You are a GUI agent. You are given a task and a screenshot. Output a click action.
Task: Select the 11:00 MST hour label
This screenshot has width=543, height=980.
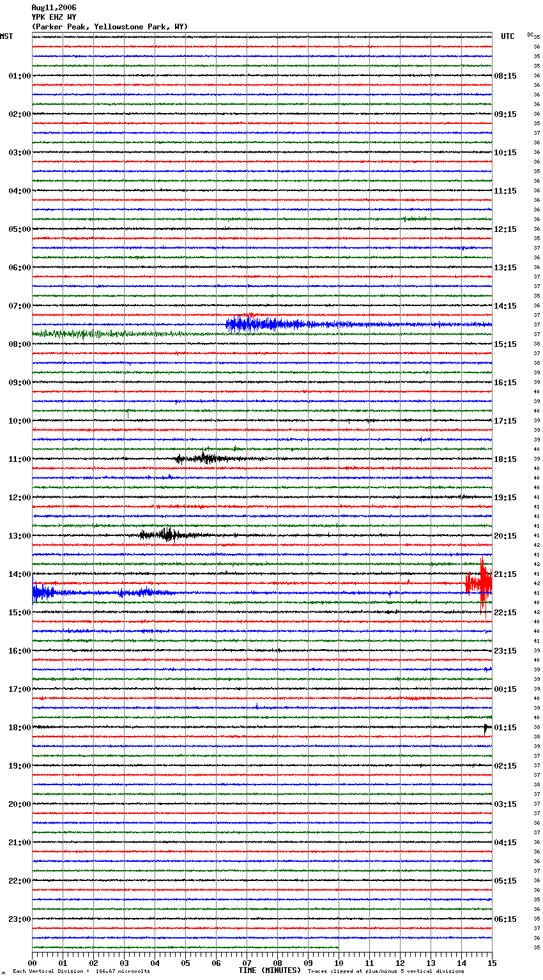(x=20, y=459)
